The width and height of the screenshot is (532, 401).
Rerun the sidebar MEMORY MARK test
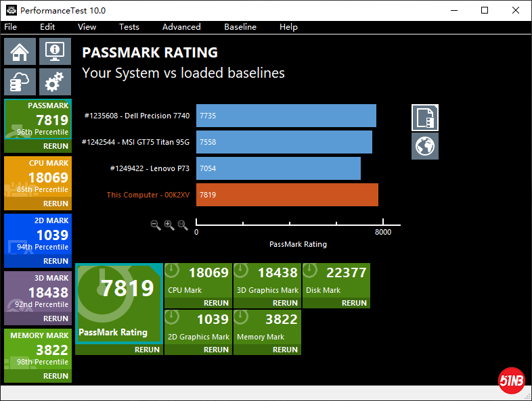56,376
